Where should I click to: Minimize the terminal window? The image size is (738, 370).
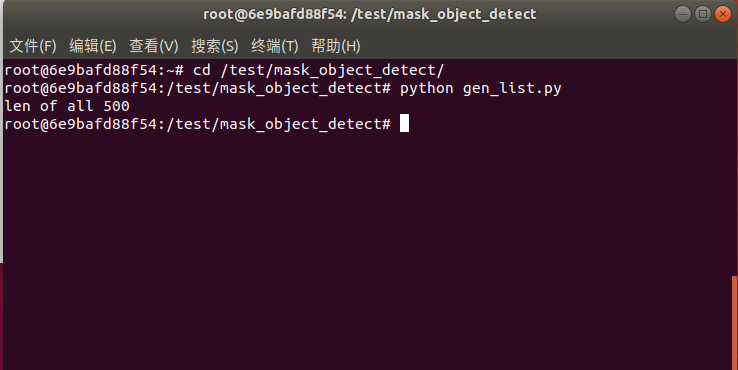pos(682,14)
